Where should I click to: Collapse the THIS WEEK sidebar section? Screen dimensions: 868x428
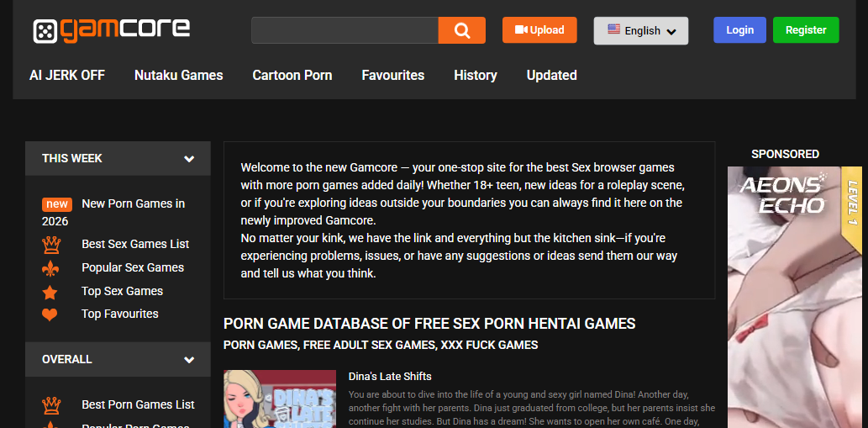118,158
